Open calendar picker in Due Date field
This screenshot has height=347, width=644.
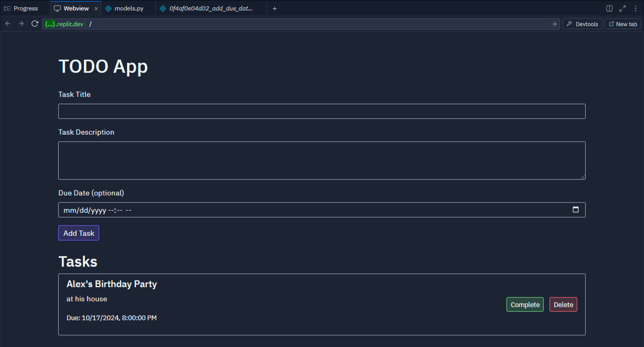point(576,210)
